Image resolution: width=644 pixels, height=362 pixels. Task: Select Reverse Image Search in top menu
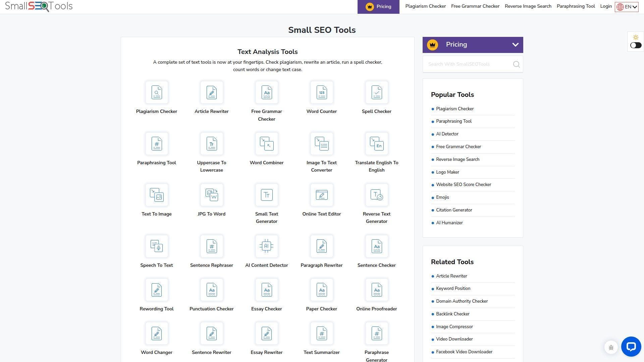(528, 6)
